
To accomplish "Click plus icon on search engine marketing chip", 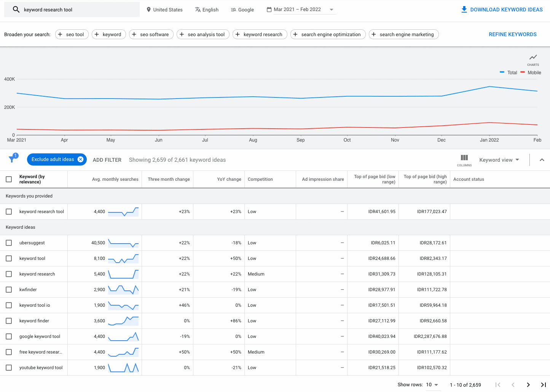I will 374,34.
